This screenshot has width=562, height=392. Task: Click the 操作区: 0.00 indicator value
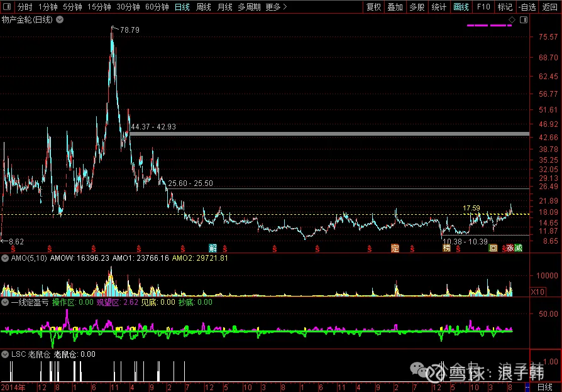[x=73, y=302]
